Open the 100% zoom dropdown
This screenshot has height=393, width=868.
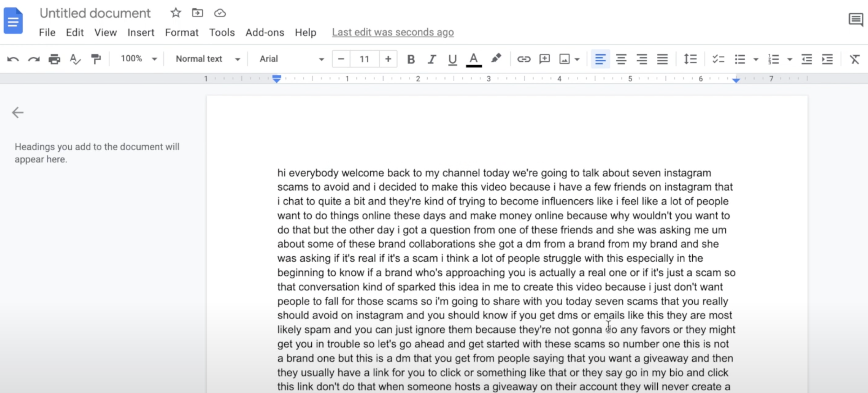pyautogui.click(x=138, y=59)
